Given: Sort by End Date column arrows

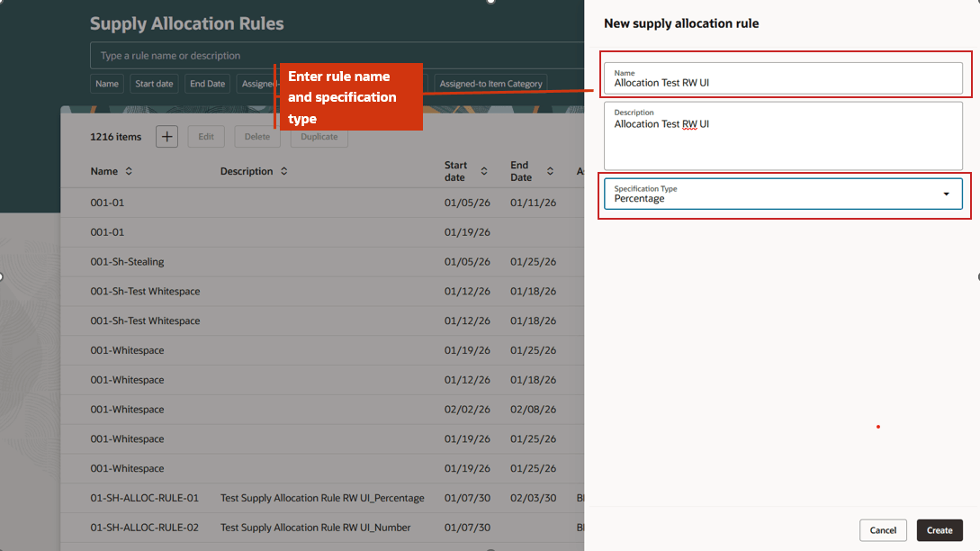Looking at the screenshot, I should (x=550, y=171).
